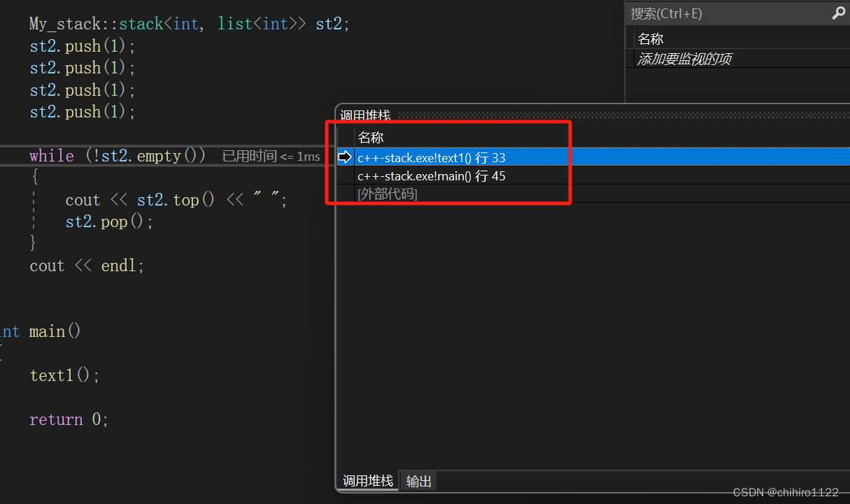Image resolution: width=850 pixels, height=504 pixels.
Task: Click the st2.top() expression in code
Action: point(176,199)
